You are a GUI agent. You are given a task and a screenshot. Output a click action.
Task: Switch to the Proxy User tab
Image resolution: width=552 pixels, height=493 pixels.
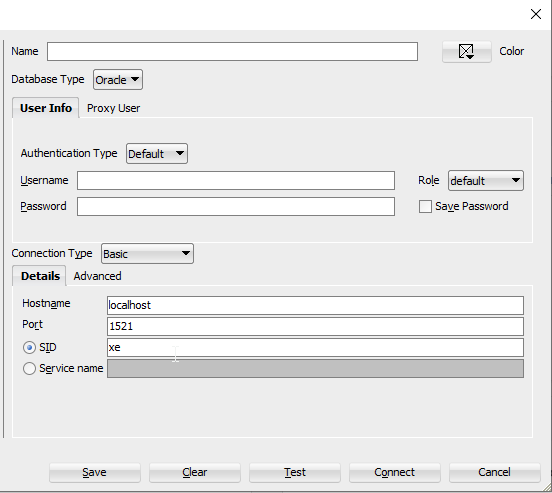tap(113, 108)
